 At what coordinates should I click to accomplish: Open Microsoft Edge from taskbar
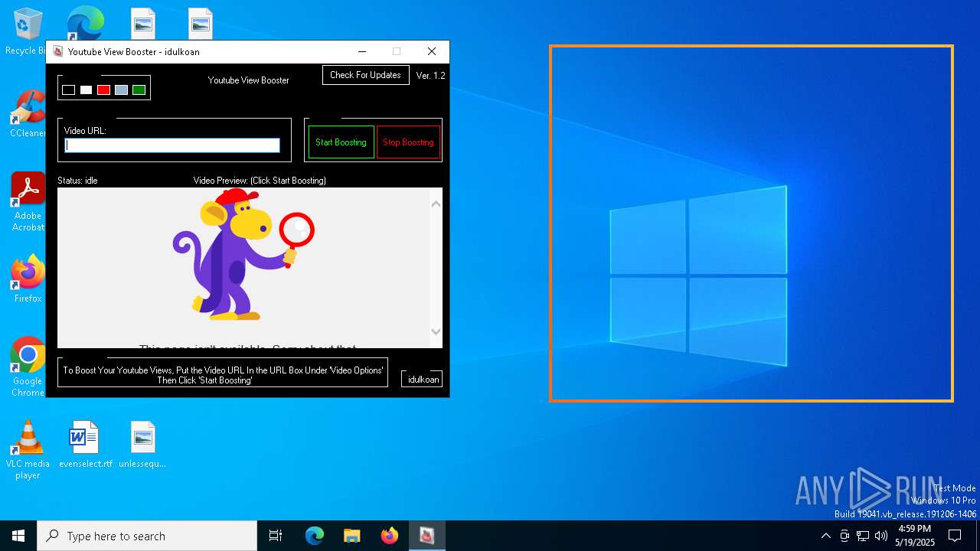point(315,536)
